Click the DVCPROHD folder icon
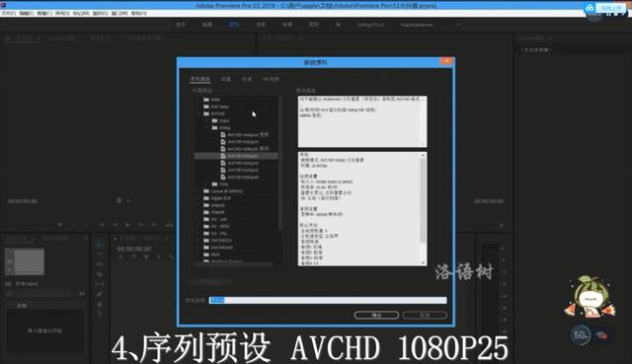Image resolution: width=632 pixels, height=364 pixels. (206, 248)
